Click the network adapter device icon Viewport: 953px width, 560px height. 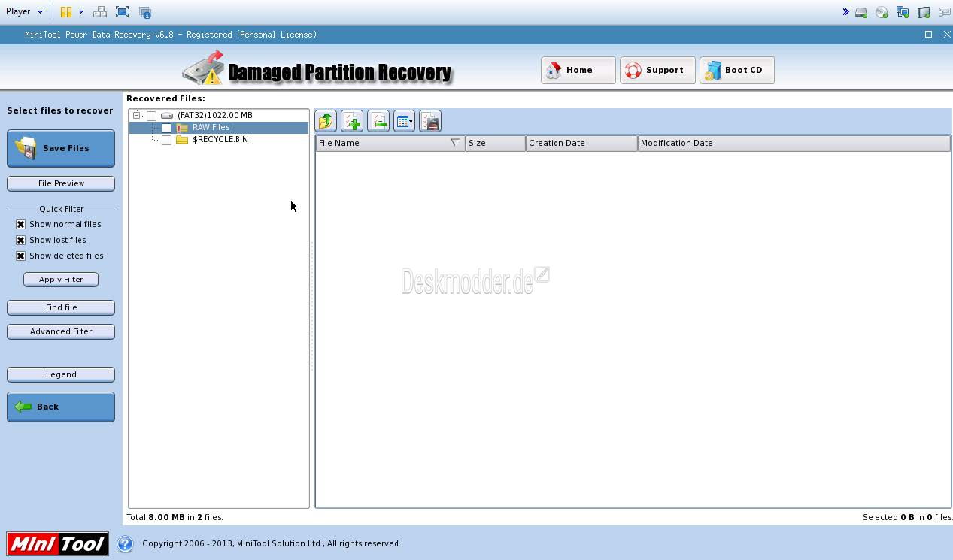[903, 12]
